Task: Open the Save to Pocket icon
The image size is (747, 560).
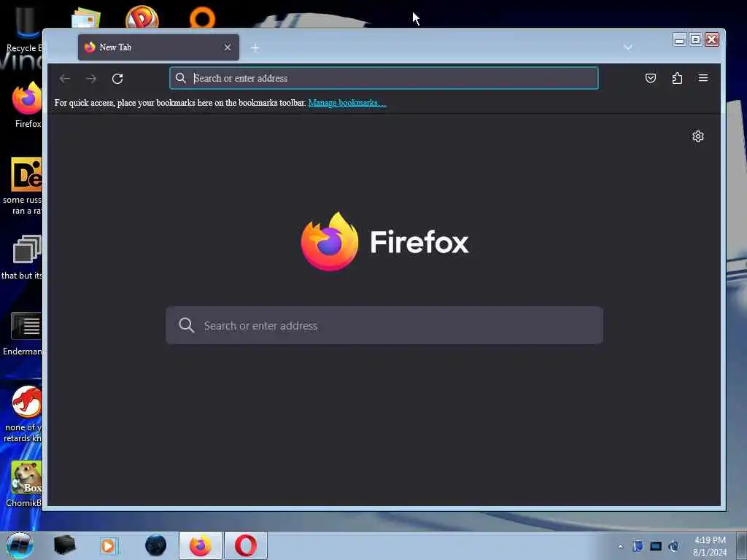Action: coord(650,78)
